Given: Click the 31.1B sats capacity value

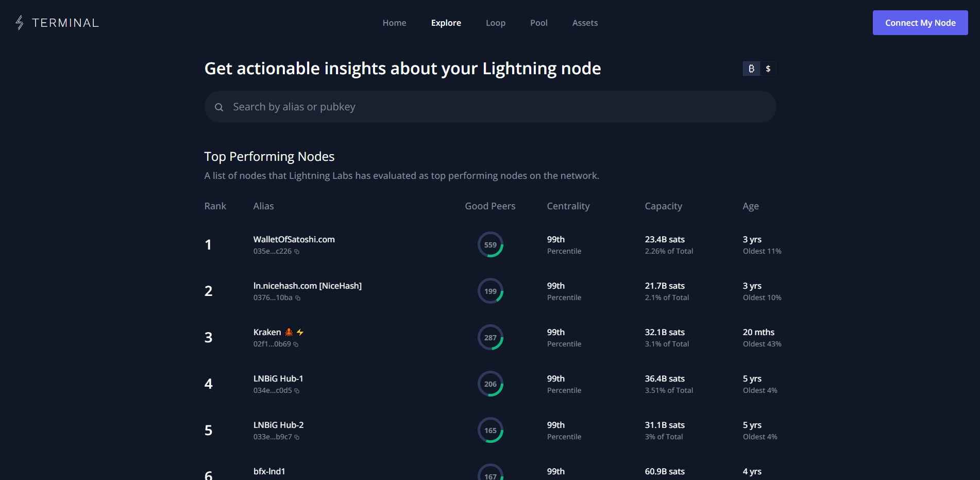Looking at the screenshot, I should coord(665,425).
